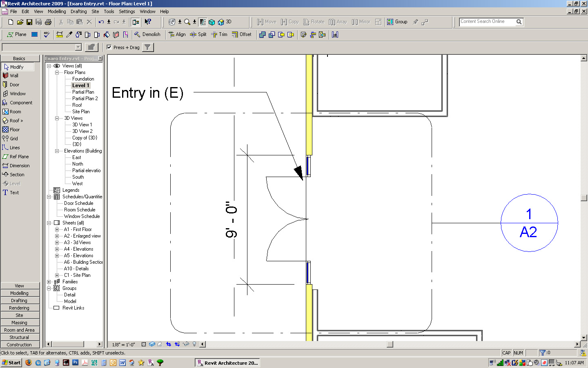Print the view using the printer icon
Image resolution: width=588 pixels, height=368 pixels.
click(48, 22)
